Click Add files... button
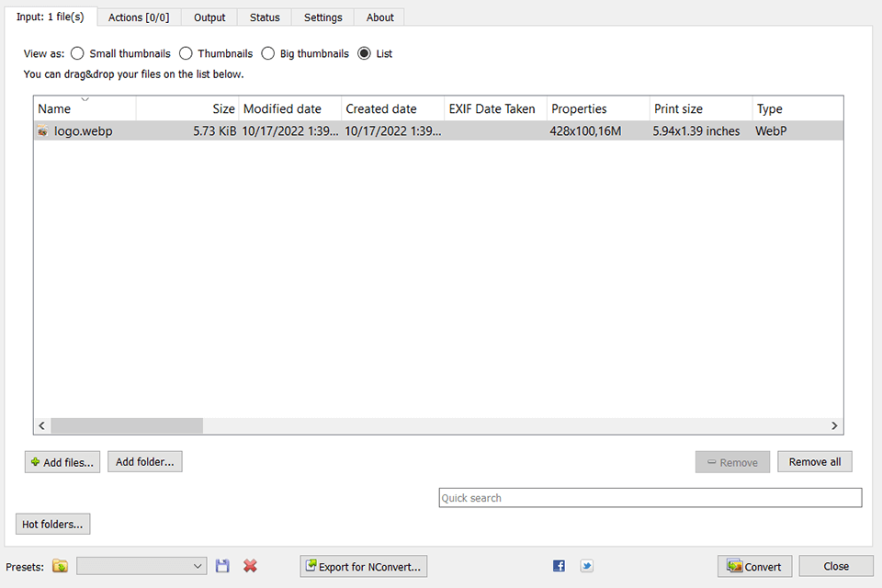Viewport: 882px width, 588px height. 62,462
